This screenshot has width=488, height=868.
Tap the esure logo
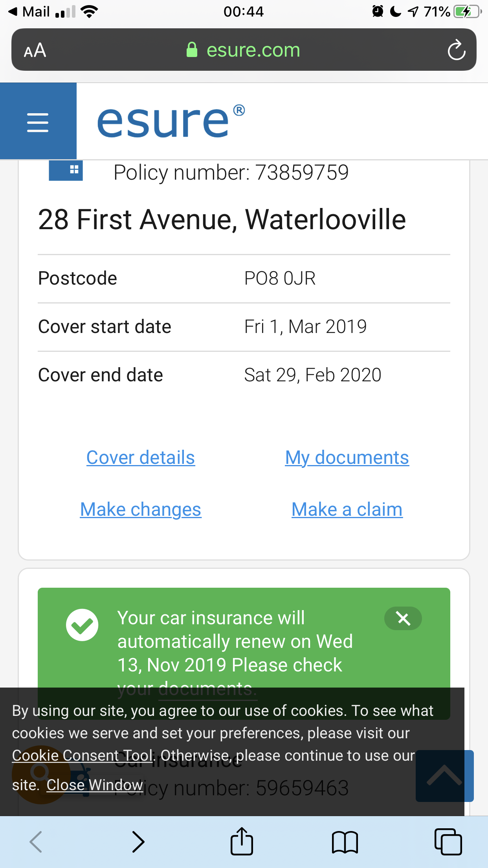point(171,121)
